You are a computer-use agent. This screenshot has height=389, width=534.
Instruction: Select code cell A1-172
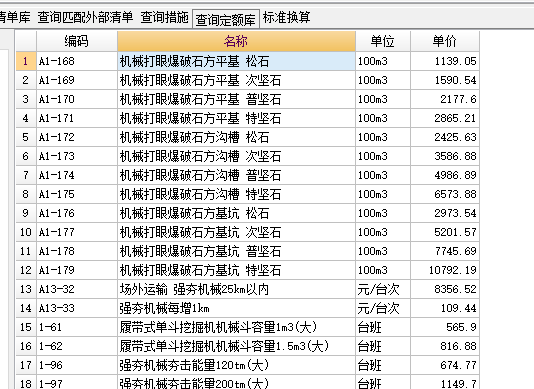pos(77,137)
